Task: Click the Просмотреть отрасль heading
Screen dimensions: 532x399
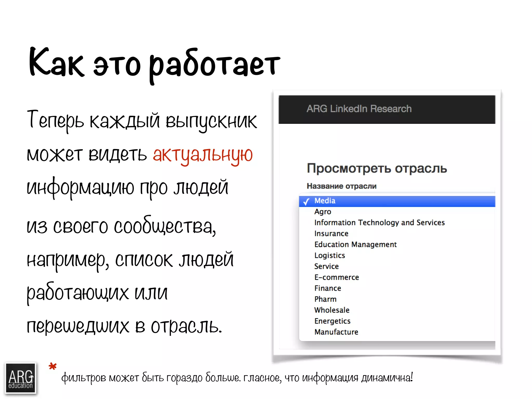Action: 377,169
